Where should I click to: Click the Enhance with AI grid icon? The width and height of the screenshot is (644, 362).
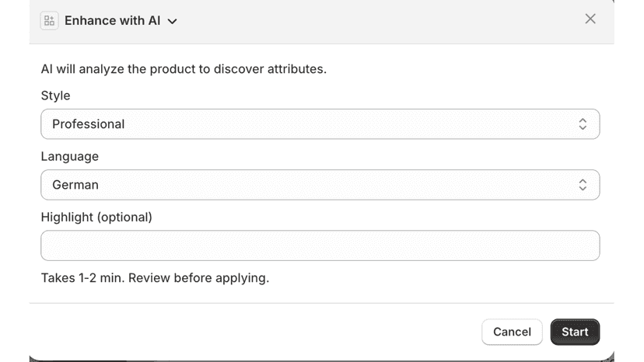point(49,20)
